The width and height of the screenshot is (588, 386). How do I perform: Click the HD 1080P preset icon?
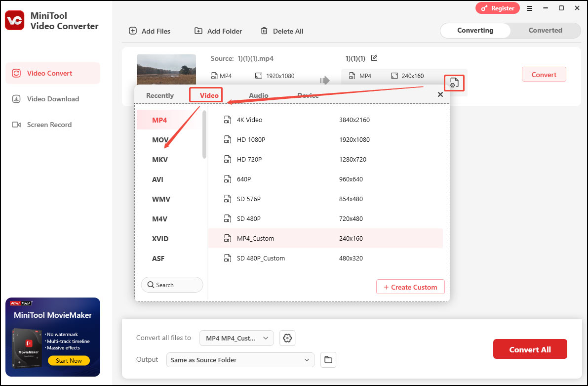[x=228, y=140]
